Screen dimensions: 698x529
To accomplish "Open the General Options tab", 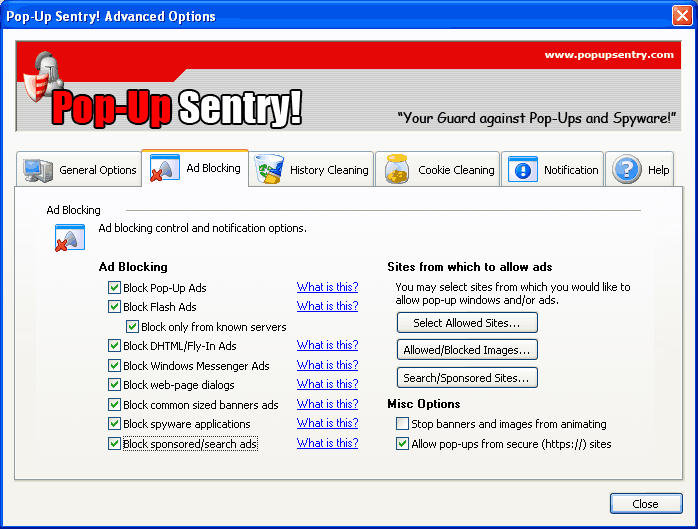I will point(79,170).
